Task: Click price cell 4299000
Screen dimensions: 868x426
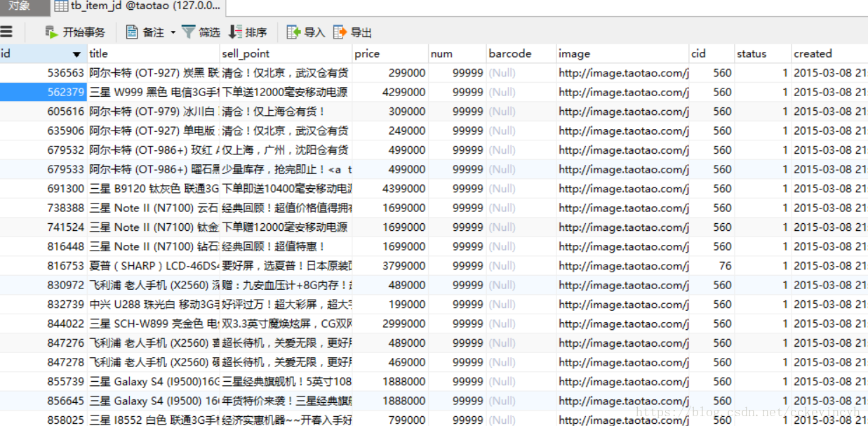Action: click(390, 92)
